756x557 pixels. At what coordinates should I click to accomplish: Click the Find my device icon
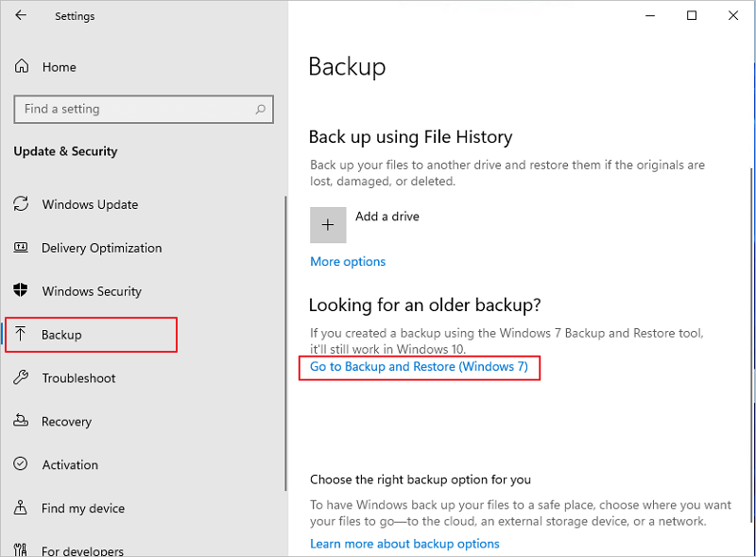point(22,509)
